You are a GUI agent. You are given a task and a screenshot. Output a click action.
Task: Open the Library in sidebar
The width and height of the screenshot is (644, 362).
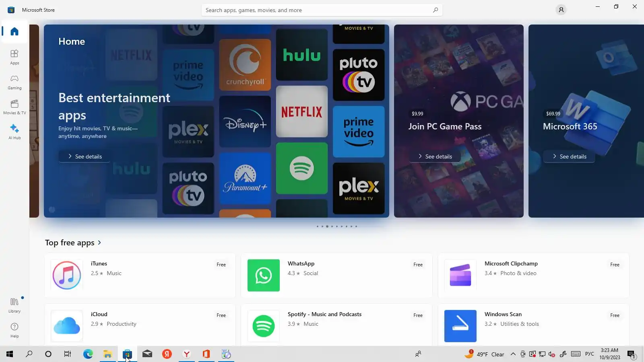[14, 305]
